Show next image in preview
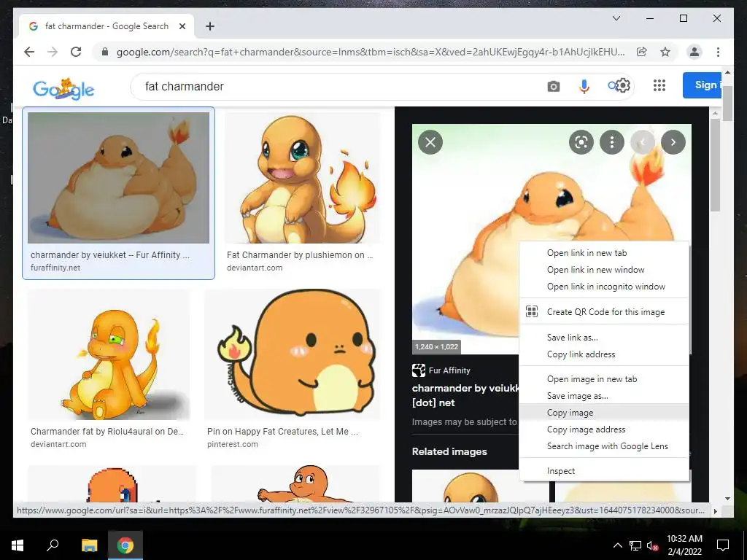 (x=673, y=142)
